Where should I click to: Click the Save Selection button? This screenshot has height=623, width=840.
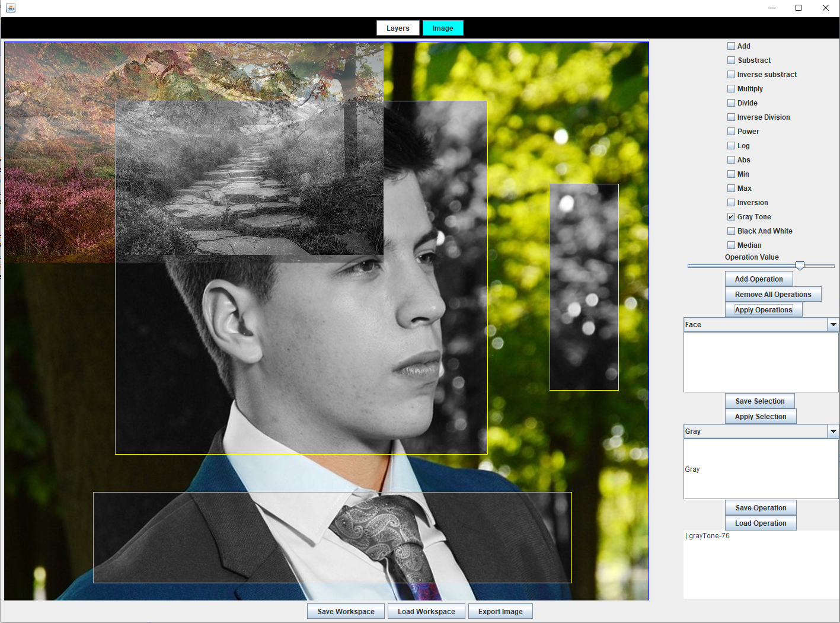[760, 401]
